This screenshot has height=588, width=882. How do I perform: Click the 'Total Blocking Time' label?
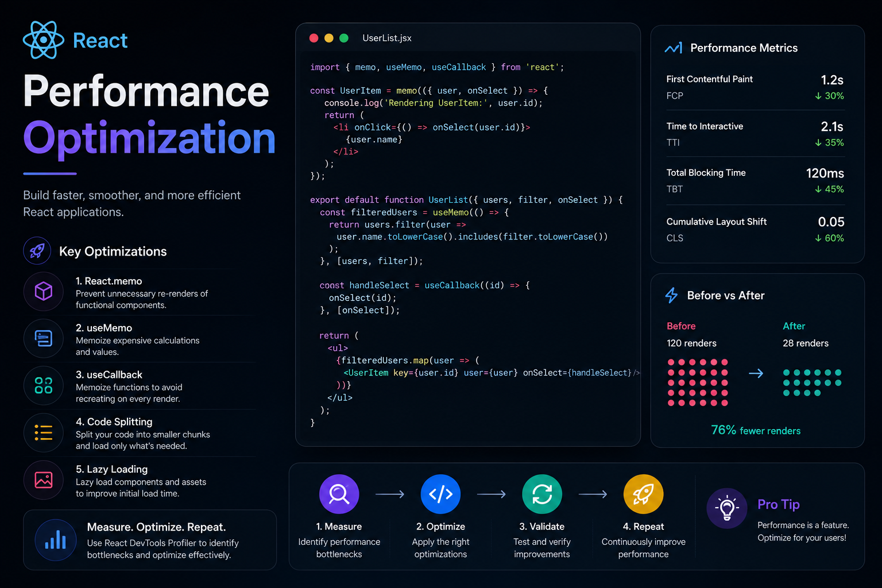(706, 173)
